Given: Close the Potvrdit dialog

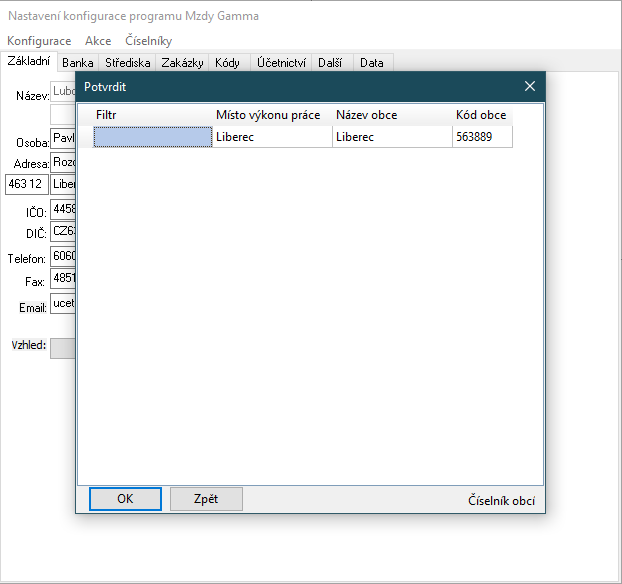Looking at the screenshot, I should coord(530,86).
